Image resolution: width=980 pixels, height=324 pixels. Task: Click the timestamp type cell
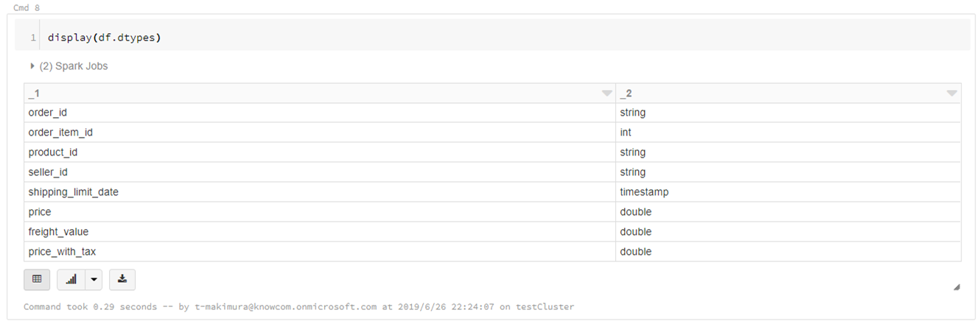click(x=644, y=192)
